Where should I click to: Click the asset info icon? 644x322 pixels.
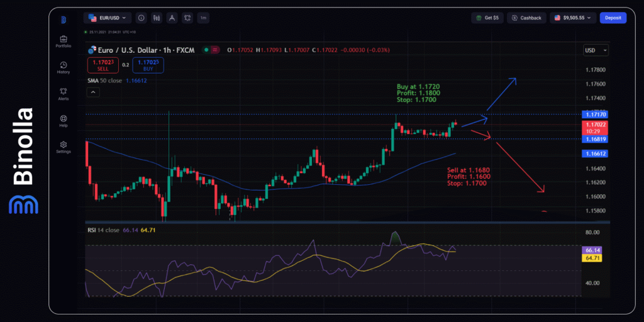140,18
